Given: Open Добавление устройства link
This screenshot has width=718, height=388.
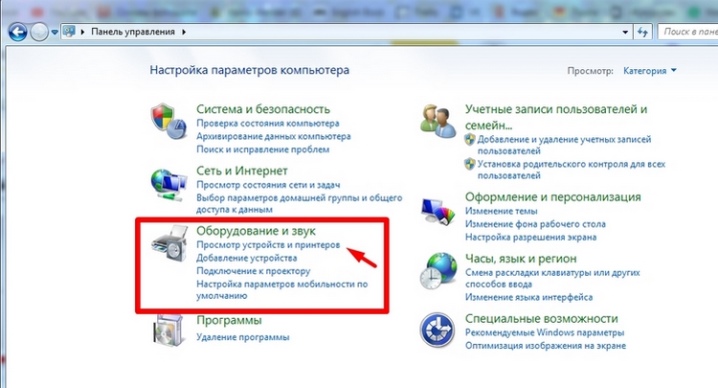Looking at the screenshot, I should click(x=246, y=258).
